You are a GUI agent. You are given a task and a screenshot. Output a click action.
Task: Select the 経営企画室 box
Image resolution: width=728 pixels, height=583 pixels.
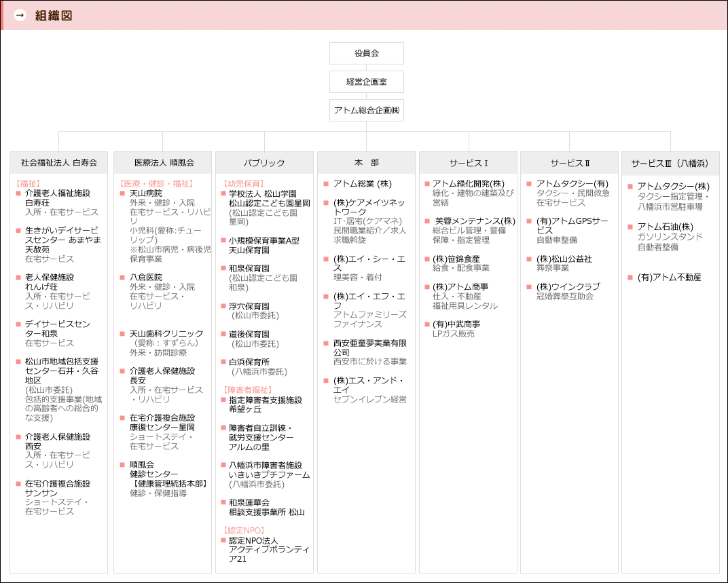point(366,81)
